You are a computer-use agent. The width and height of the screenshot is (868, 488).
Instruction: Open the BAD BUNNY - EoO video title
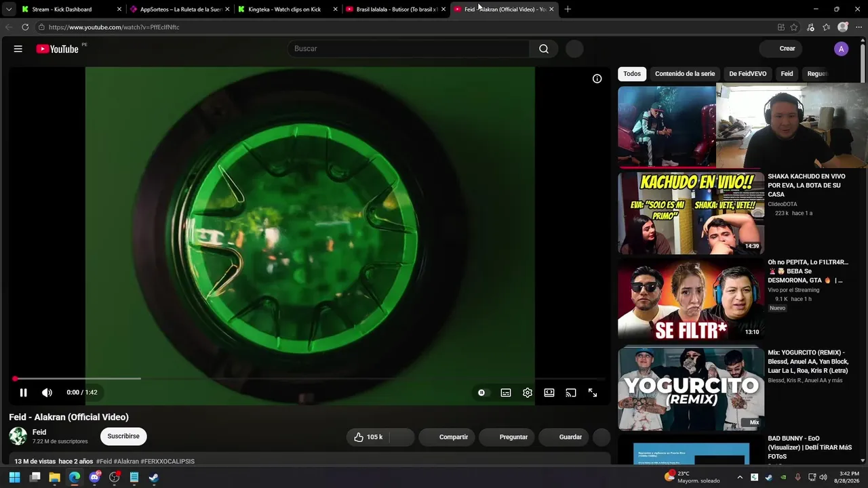[810, 447]
